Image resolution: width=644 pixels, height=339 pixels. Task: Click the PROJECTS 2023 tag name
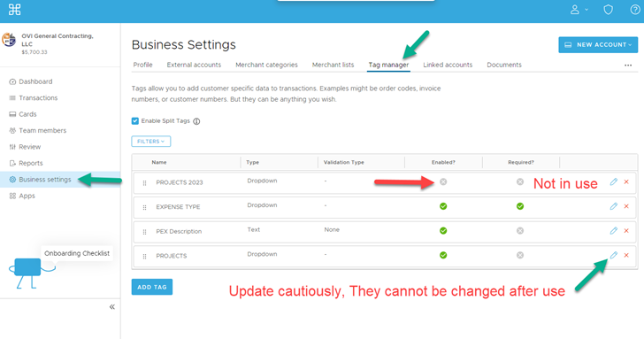(x=180, y=182)
